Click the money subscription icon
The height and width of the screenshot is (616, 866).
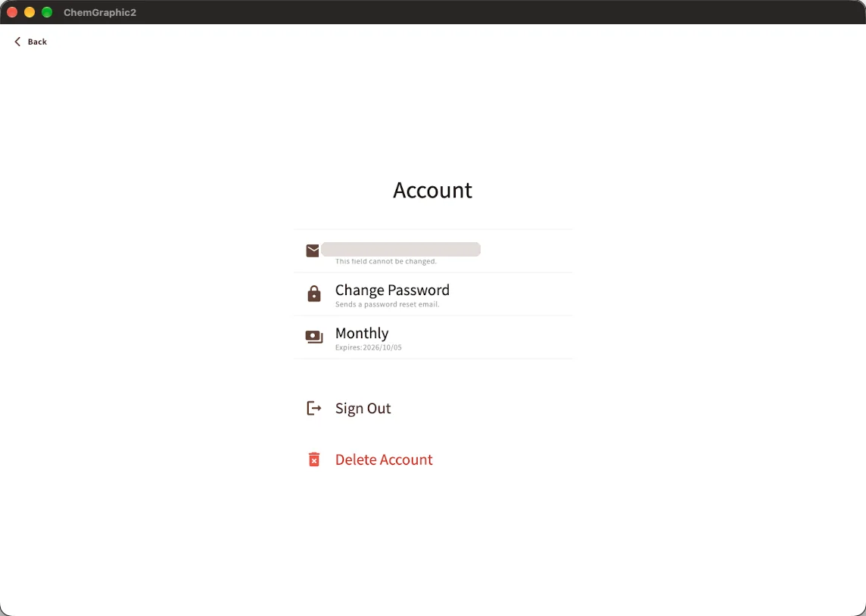pos(313,337)
